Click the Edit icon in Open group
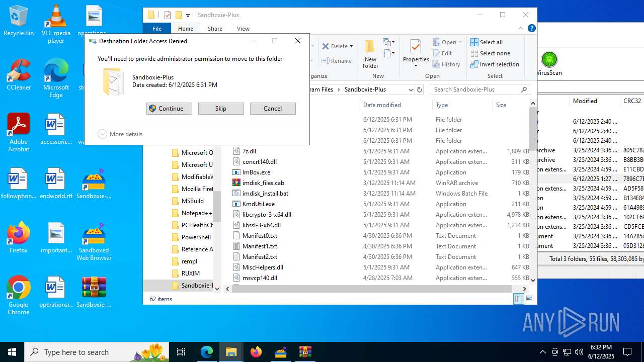 pos(442,53)
